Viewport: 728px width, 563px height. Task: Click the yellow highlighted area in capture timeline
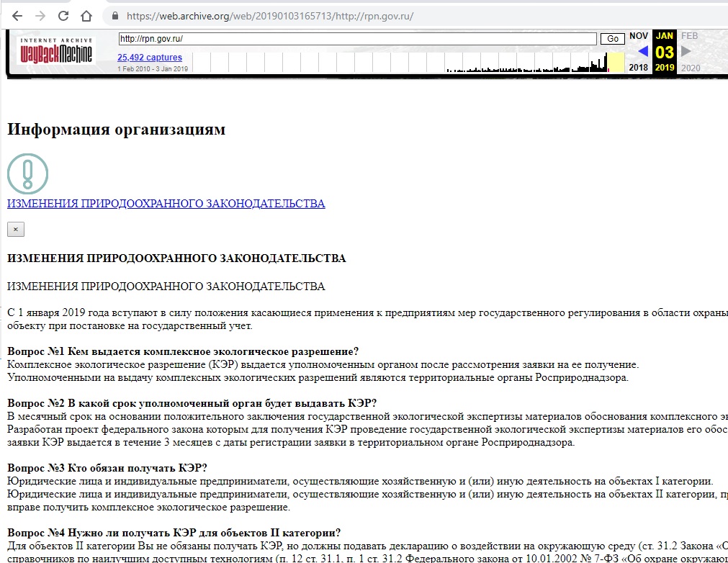pos(616,62)
